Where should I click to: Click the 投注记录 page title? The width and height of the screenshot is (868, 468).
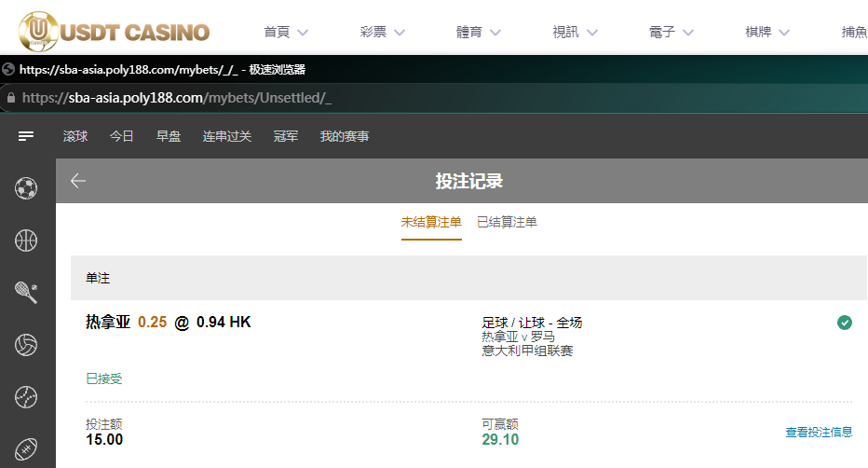468,181
